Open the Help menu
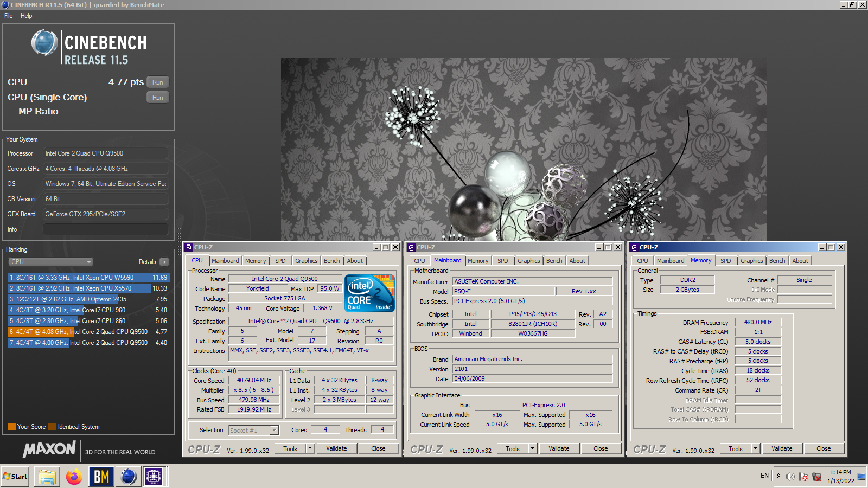868x488 pixels. pos(27,16)
